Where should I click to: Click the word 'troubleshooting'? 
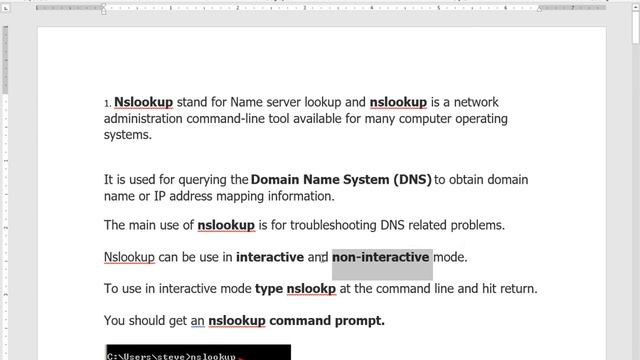pos(333,225)
